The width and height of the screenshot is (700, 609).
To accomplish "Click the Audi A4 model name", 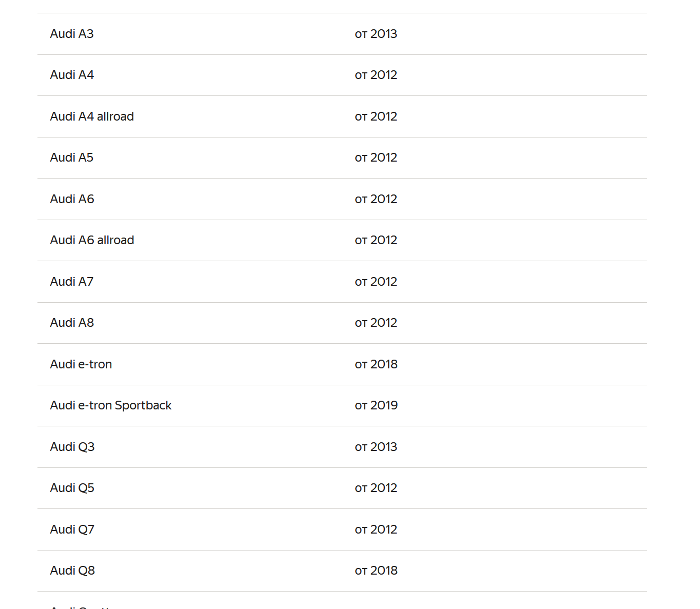I will coord(72,75).
